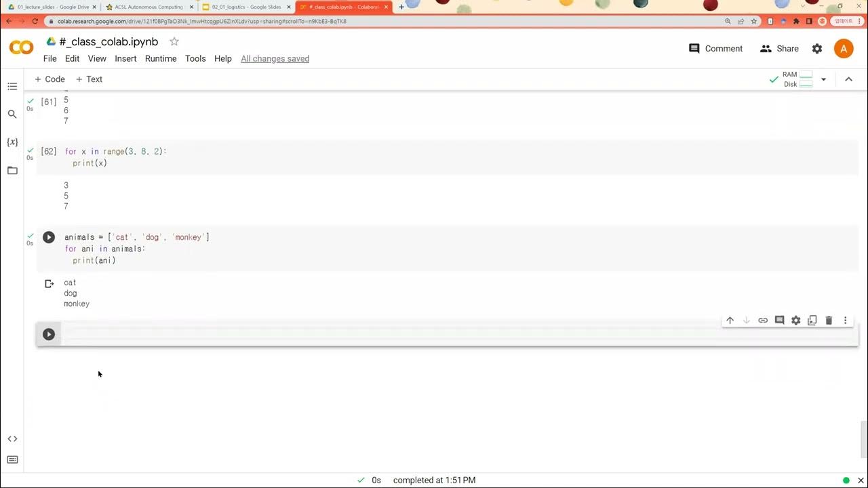The width and height of the screenshot is (868, 488).
Task: Open the View menu
Action: 97,58
